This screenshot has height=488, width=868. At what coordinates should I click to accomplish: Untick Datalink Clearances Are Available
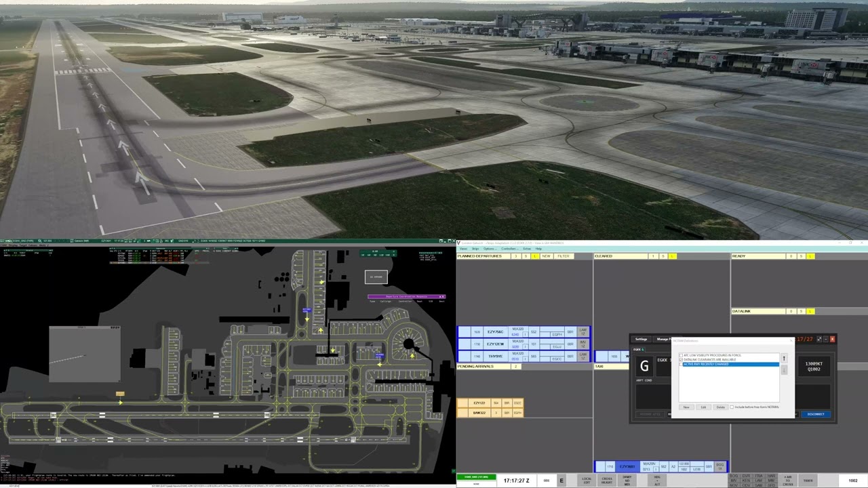pyautogui.click(x=681, y=359)
